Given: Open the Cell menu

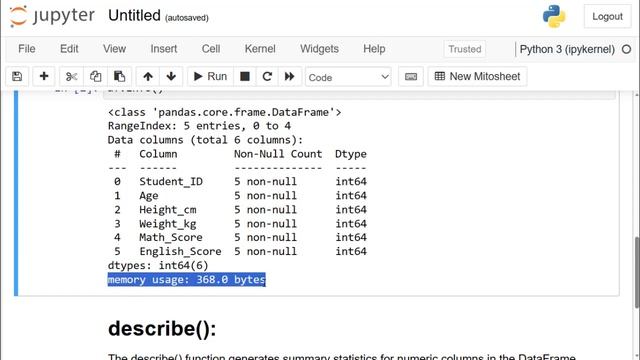Looking at the screenshot, I should (211, 49).
